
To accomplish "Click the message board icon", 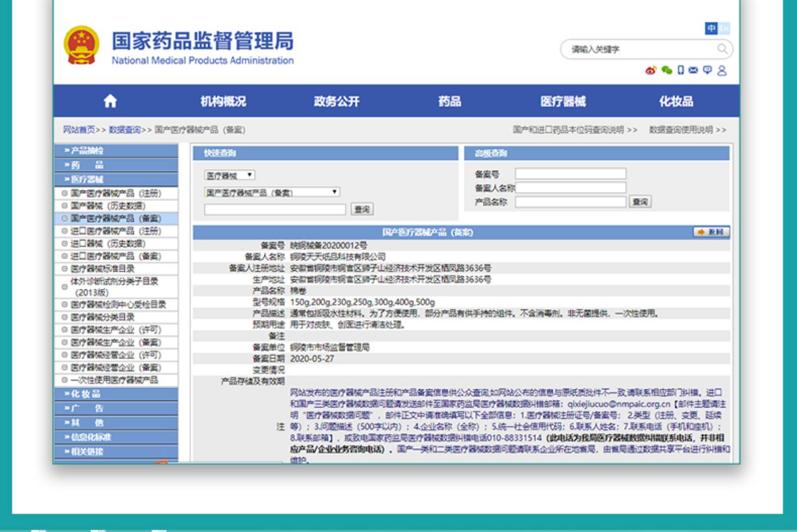I will 707,70.
